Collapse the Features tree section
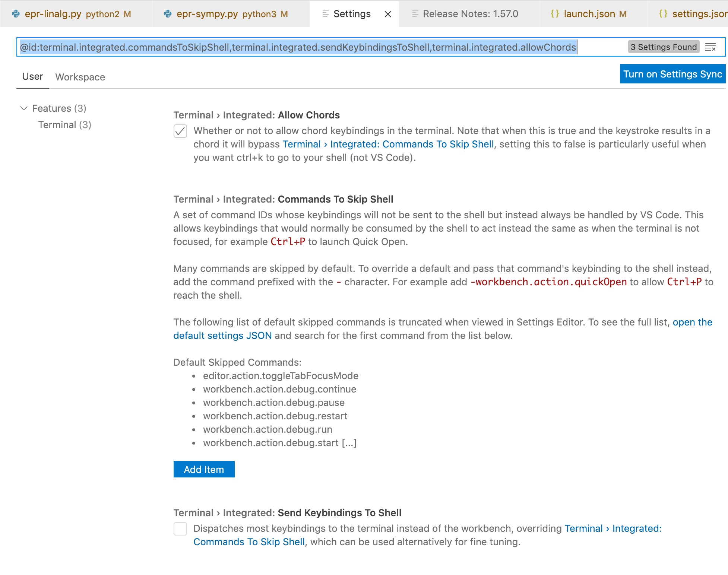The height and width of the screenshot is (575, 728). coord(24,108)
